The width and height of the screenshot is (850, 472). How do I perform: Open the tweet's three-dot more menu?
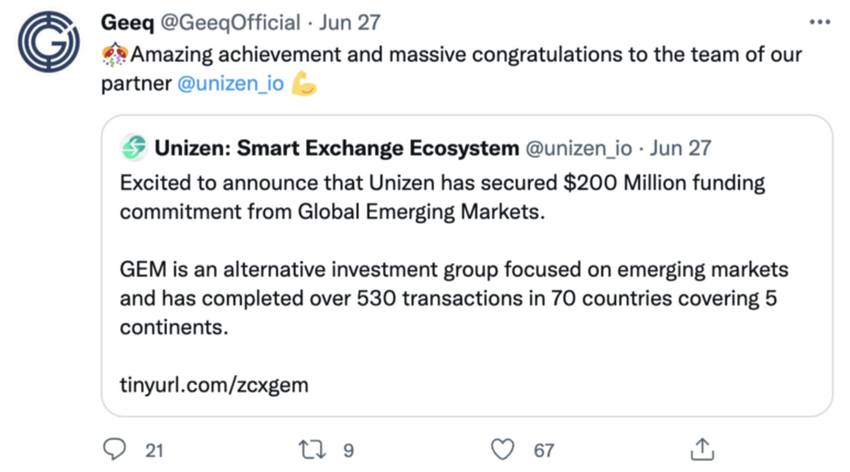[x=819, y=22]
